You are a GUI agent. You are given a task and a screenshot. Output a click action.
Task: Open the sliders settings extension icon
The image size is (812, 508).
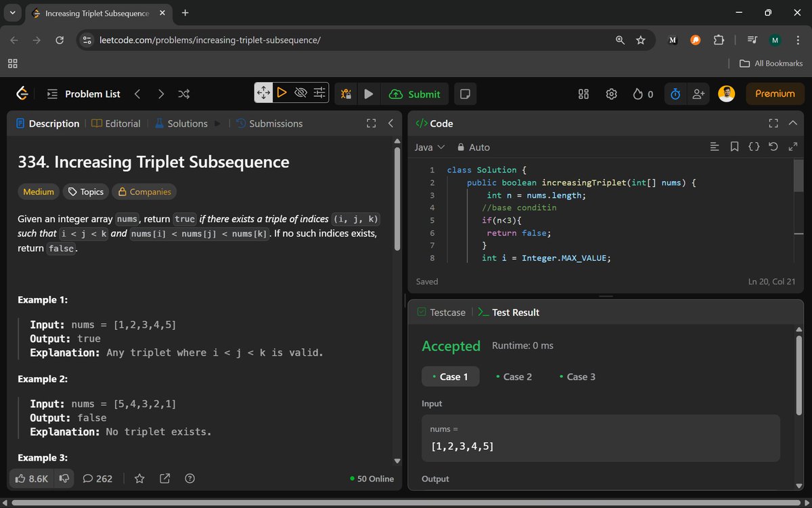tap(320, 93)
